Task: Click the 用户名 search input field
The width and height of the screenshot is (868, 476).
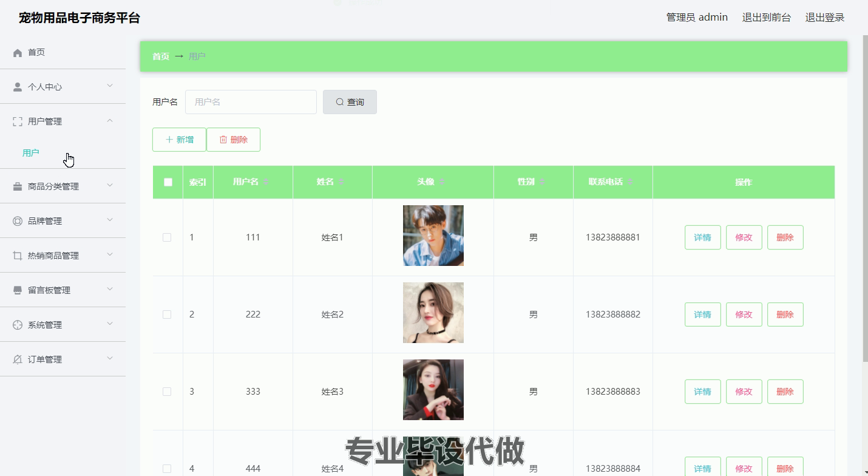Action: click(x=251, y=102)
